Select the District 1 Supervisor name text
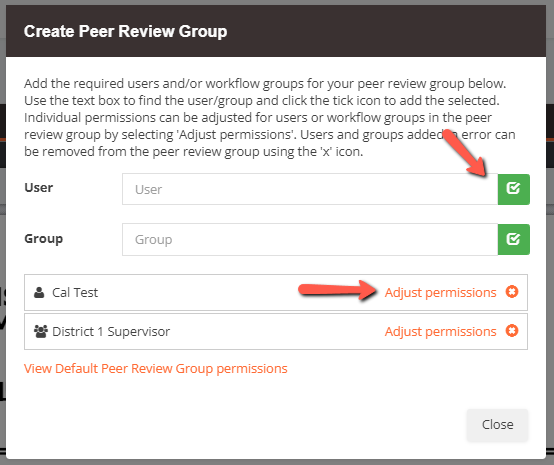554x465 pixels. coord(111,331)
